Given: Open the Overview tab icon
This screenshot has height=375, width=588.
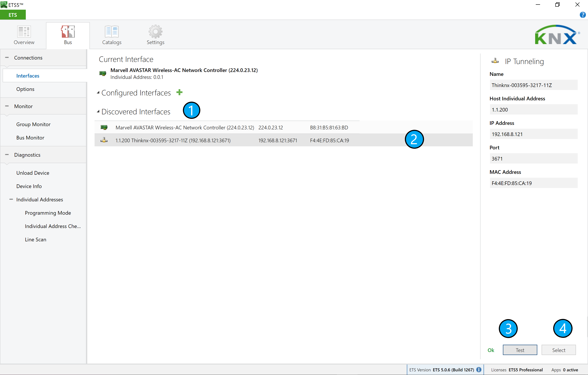Looking at the screenshot, I should (x=24, y=32).
